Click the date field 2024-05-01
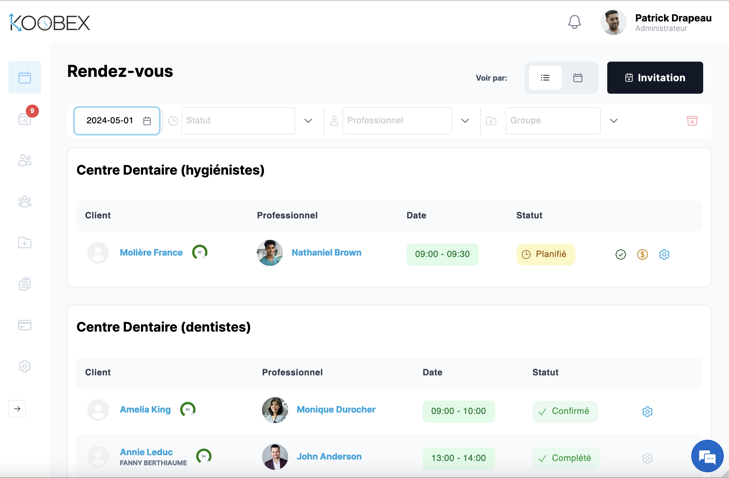The image size is (729, 478). (116, 121)
